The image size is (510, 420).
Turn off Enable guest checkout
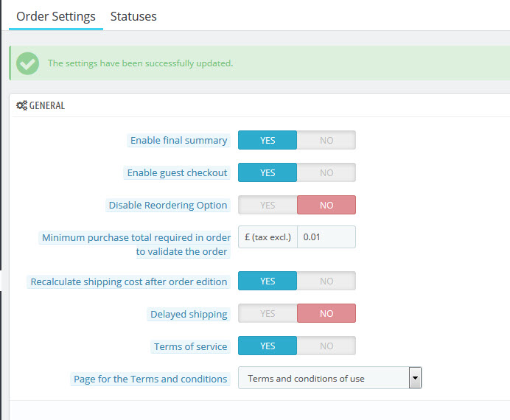pos(326,172)
